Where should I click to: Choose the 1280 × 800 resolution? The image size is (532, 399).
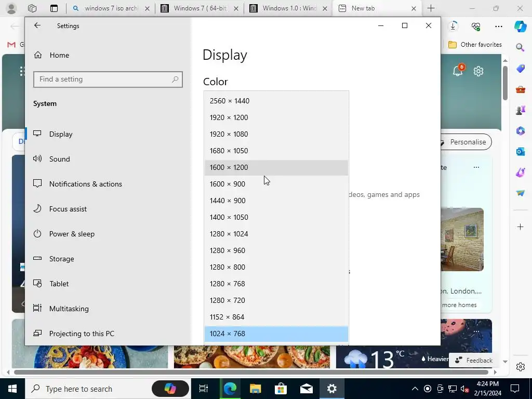point(276,267)
